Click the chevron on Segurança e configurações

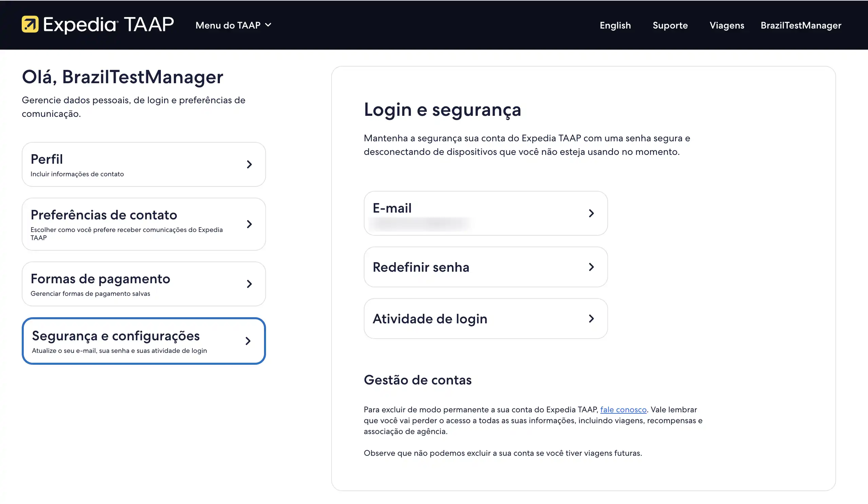[248, 341]
